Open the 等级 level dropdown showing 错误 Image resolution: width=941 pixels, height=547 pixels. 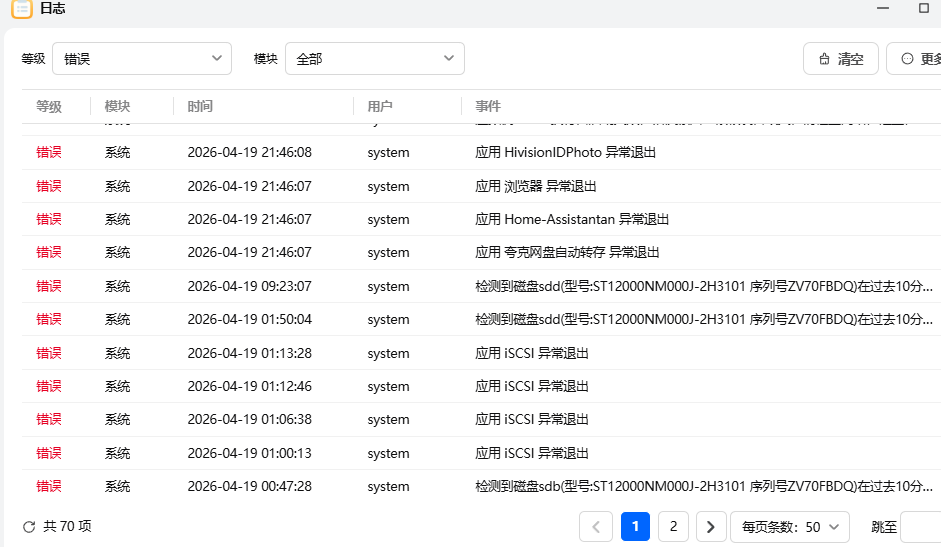(x=142, y=59)
